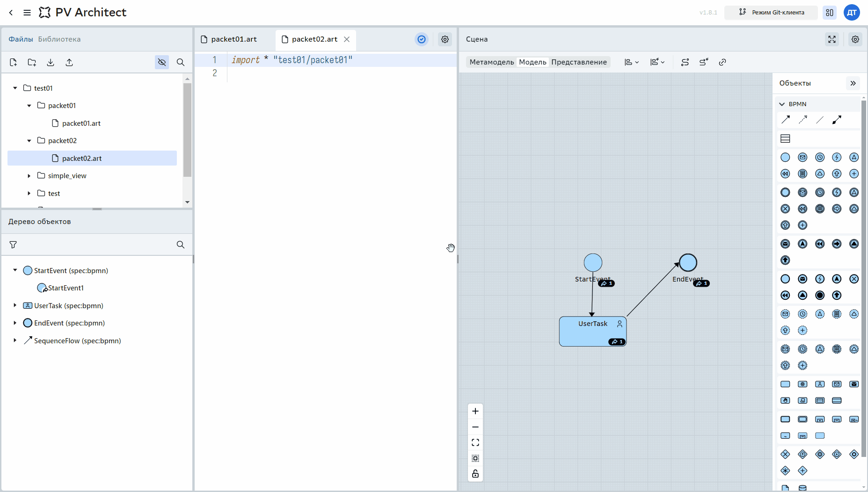Expand the UserTask (spec:bpmn) node
The image size is (868, 492).
click(15, 305)
